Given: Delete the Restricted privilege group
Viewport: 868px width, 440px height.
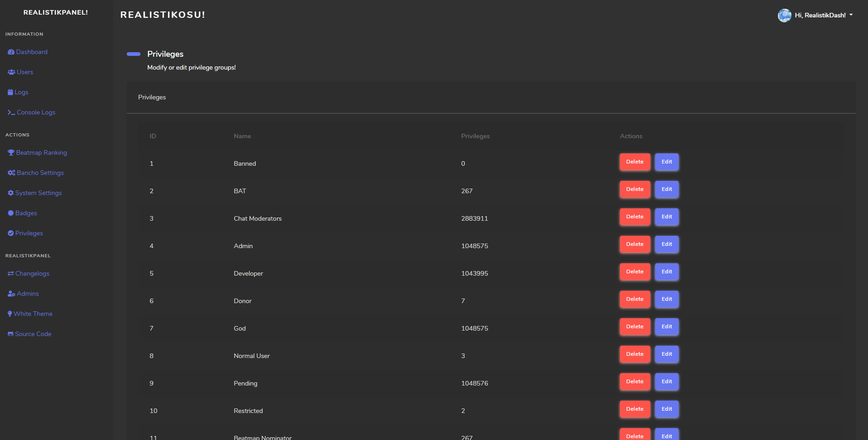Looking at the screenshot, I should [x=635, y=409].
